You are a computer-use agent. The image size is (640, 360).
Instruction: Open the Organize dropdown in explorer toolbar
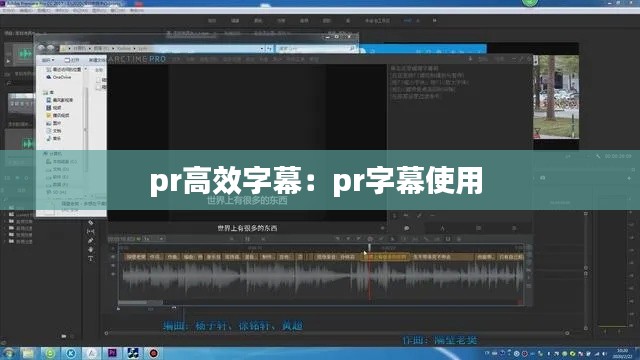[x=48, y=60]
